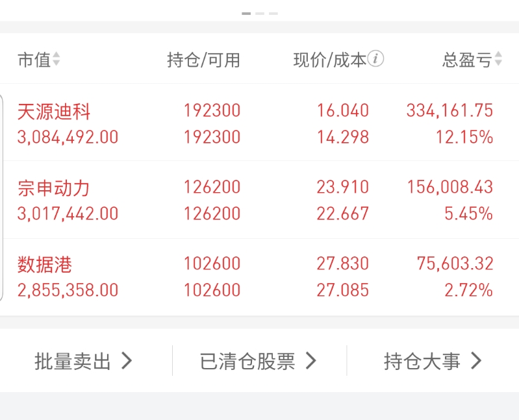Click the chevron next to 批量卖出

pos(127,360)
